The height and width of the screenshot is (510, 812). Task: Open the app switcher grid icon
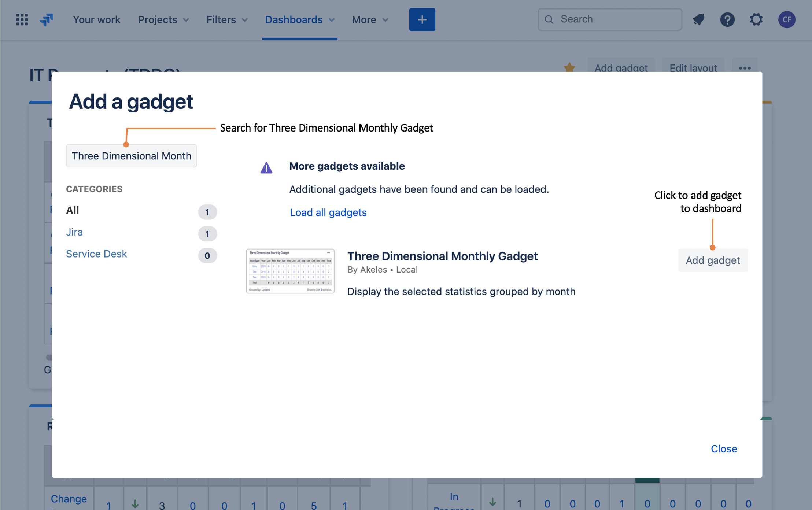pos(22,19)
